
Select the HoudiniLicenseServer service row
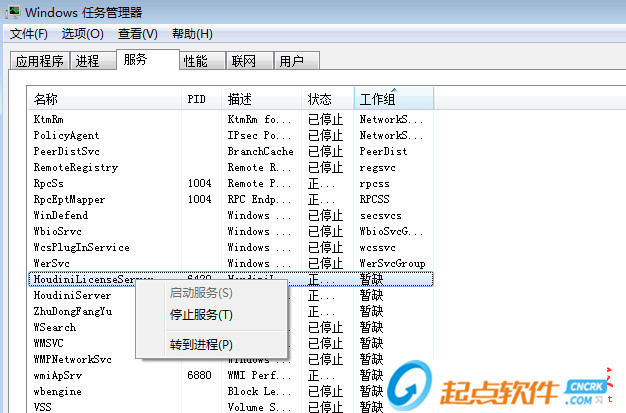point(231,279)
